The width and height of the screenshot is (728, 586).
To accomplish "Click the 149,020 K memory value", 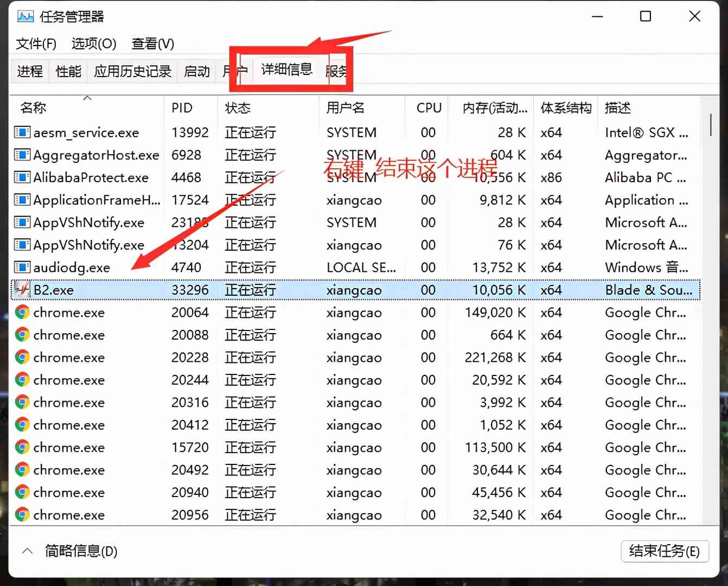I will click(495, 313).
